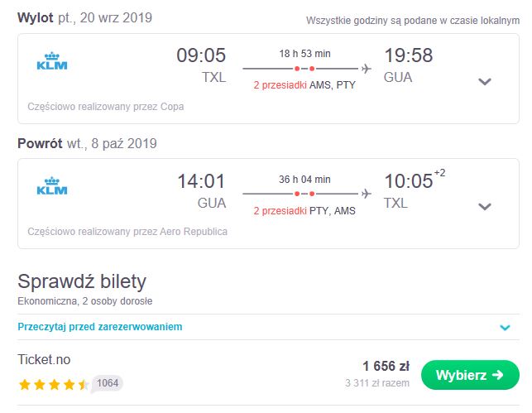Click the 18 h 53 min duration
Image resolution: width=532 pixels, height=413 pixels.
[304, 54]
